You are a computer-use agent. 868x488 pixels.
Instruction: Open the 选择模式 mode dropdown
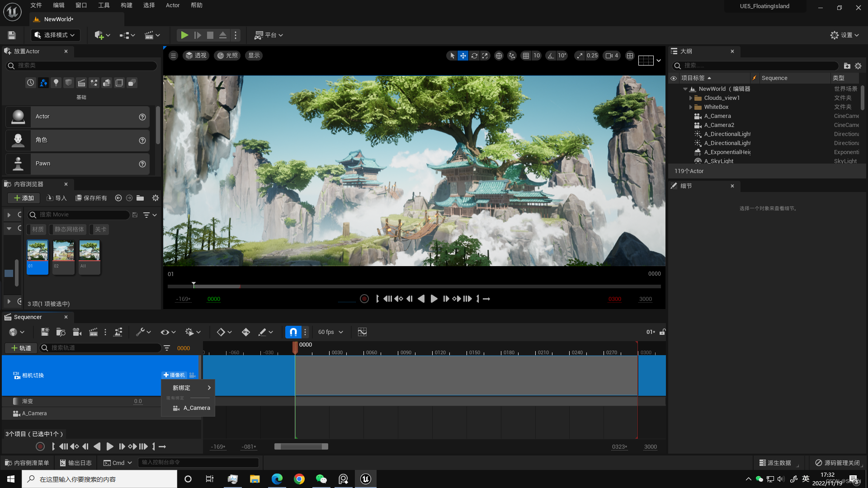[x=55, y=35]
